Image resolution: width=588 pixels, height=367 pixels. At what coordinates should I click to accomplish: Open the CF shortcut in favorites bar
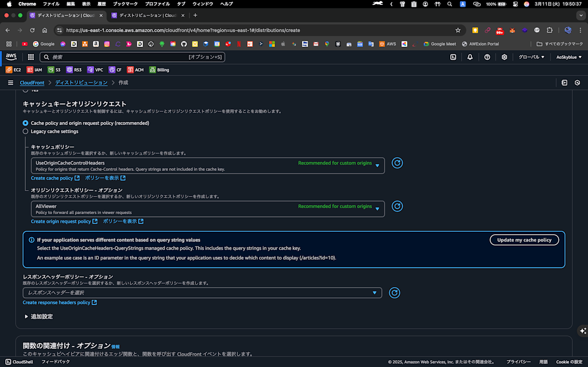click(115, 70)
